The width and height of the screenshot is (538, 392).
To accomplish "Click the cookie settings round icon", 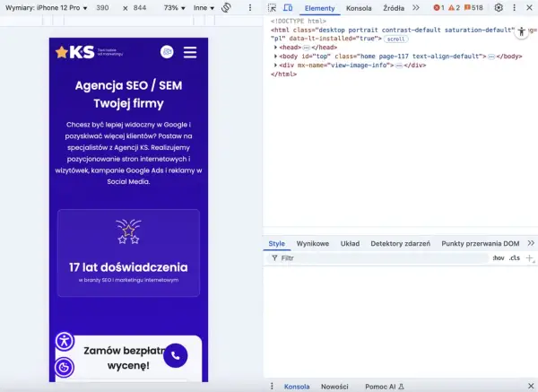I will (x=65, y=367).
